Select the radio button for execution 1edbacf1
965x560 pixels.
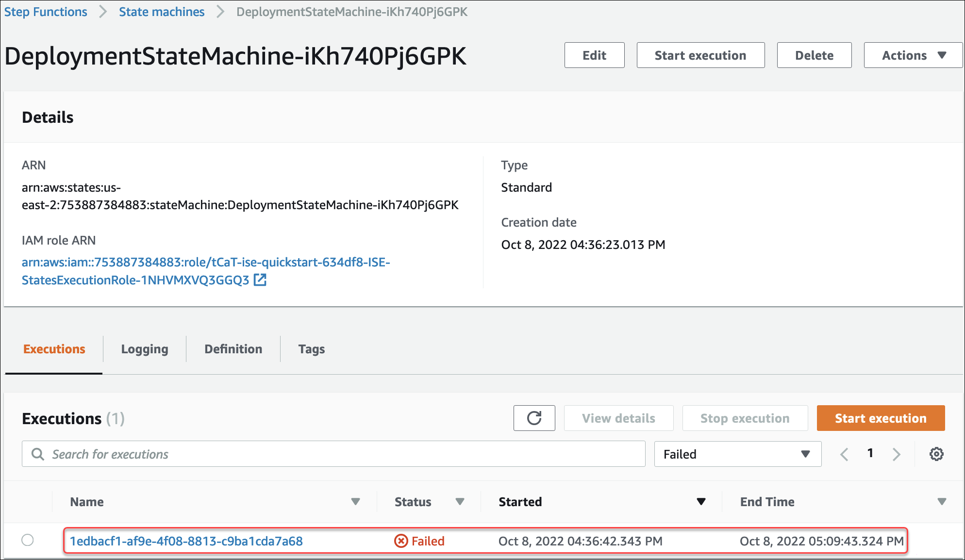pos(28,540)
